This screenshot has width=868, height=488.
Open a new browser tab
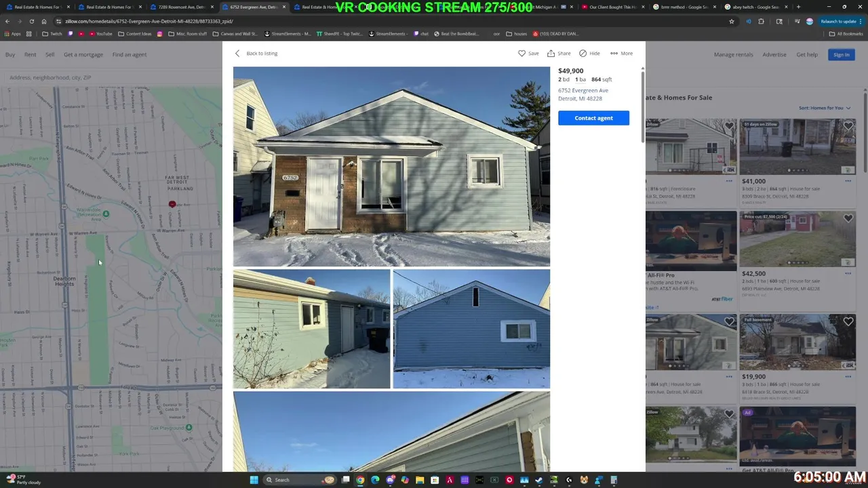[798, 7]
